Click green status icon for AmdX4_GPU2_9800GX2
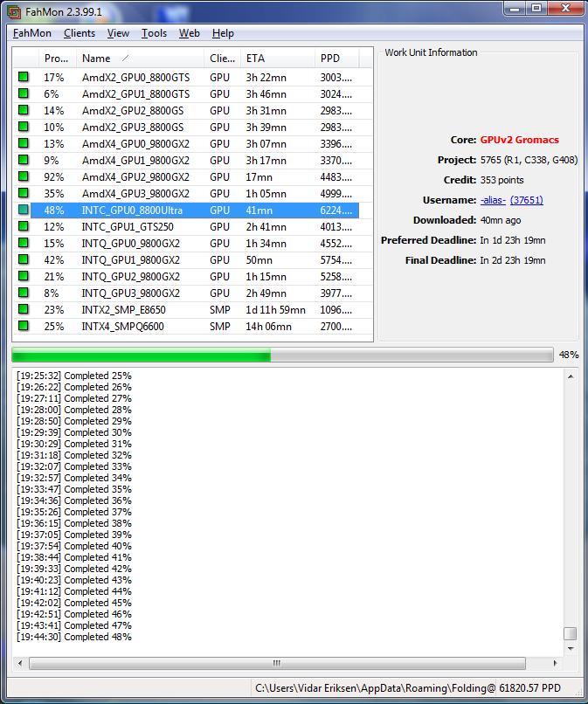This screenshot has width=588, height=704. pos(24,176)
